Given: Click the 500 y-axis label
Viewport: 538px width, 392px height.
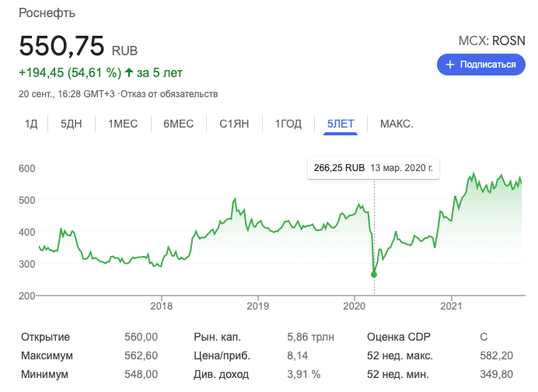Looking at the screenshot, I should point(26,201).
